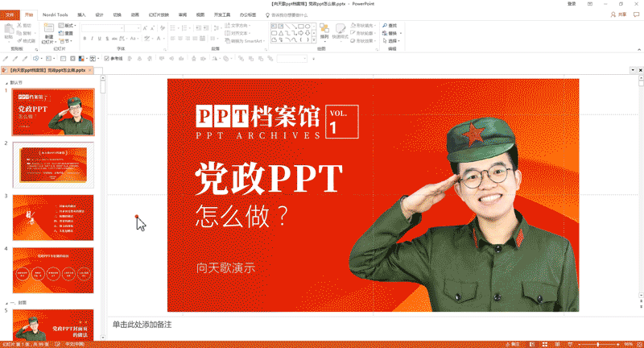Screen dimensions: 644x348
Task: Switch to the Insert (插入) tab
Action: (x=81, y=14)
